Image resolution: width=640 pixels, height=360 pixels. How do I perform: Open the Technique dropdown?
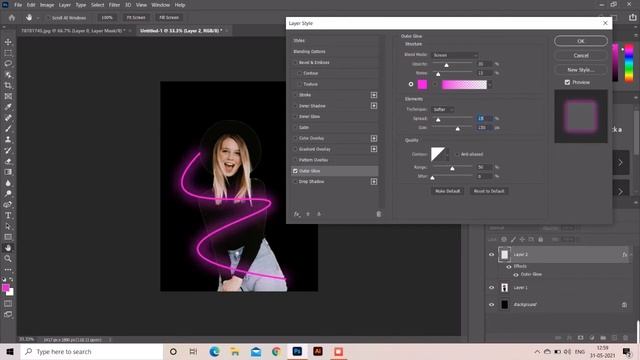point(443,109)
